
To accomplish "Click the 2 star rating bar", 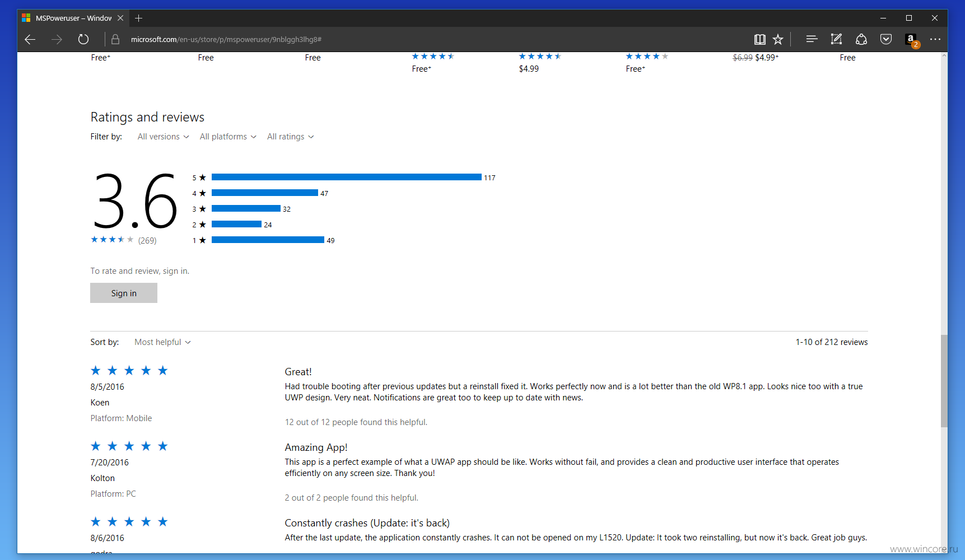I will pyautogui.click(x=236, y=224).
